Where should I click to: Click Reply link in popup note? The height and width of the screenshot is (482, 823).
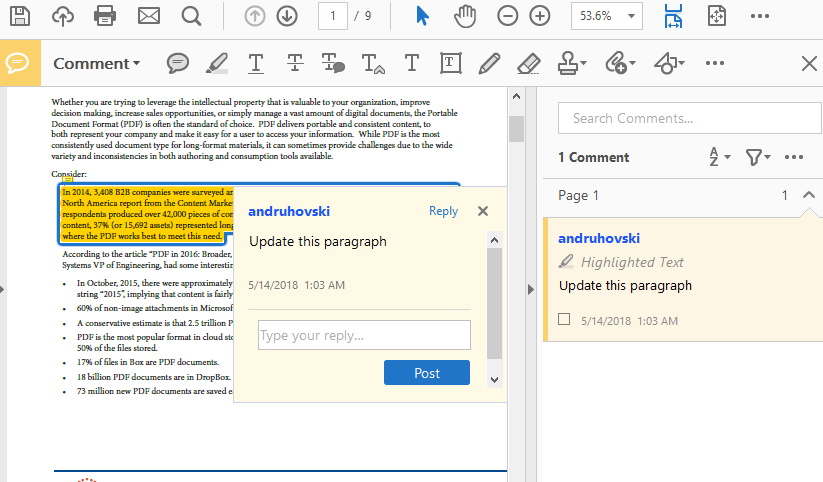tap(444, 211)
